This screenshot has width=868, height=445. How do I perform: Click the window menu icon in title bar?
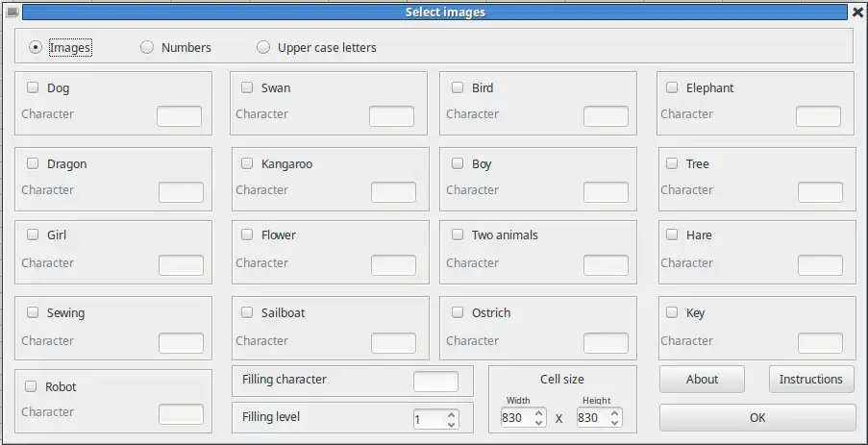pyautogui.click(x=12, y=12)
